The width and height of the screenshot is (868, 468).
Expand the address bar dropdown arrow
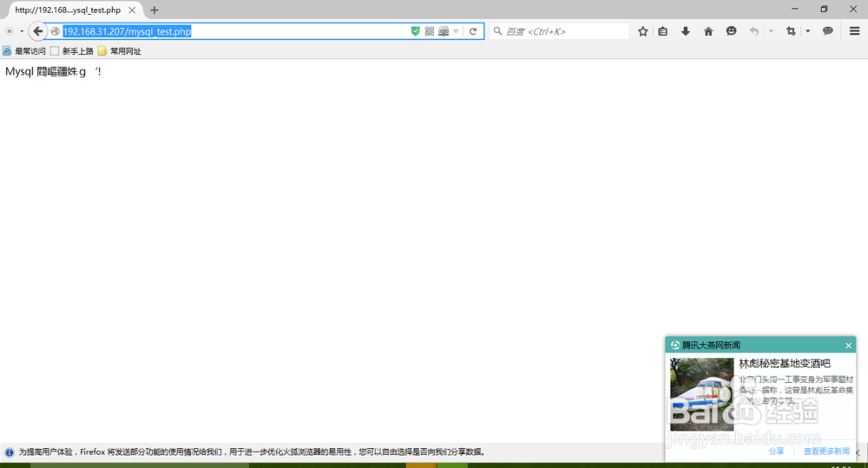456,31
